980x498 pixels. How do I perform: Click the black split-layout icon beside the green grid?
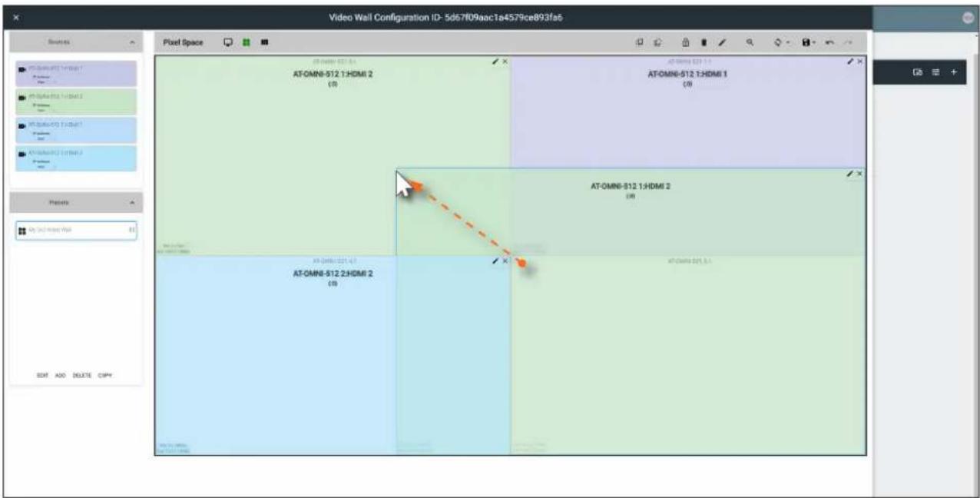point(265,42)
